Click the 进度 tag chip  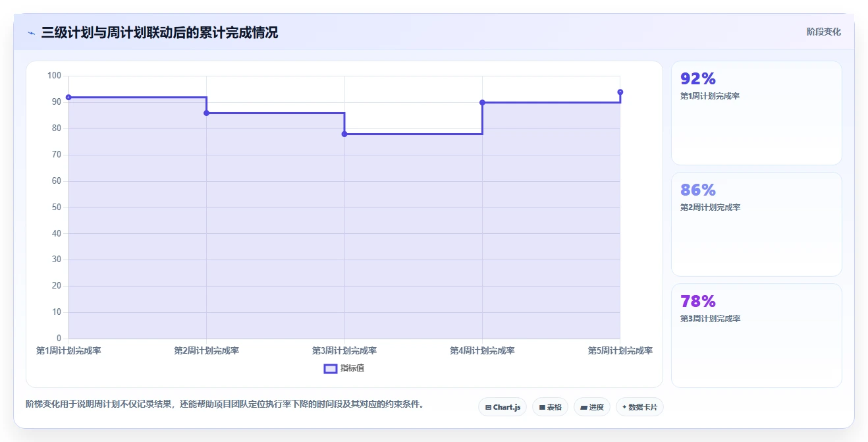592,407
